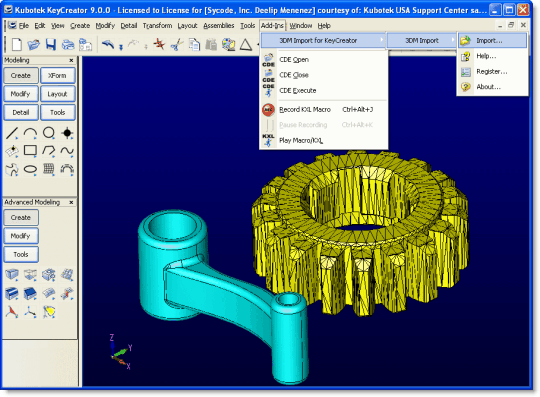Image resolution: width=540 pixels, height=397 pixels.
Task: Select the red triangular plane icon
Action: point(12,312)
